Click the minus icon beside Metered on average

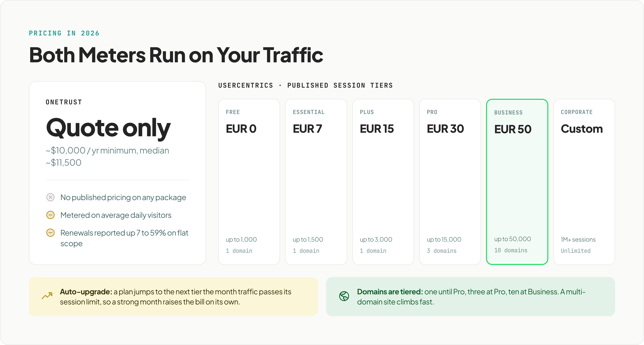pyautogui.click(x=50, y=215)
